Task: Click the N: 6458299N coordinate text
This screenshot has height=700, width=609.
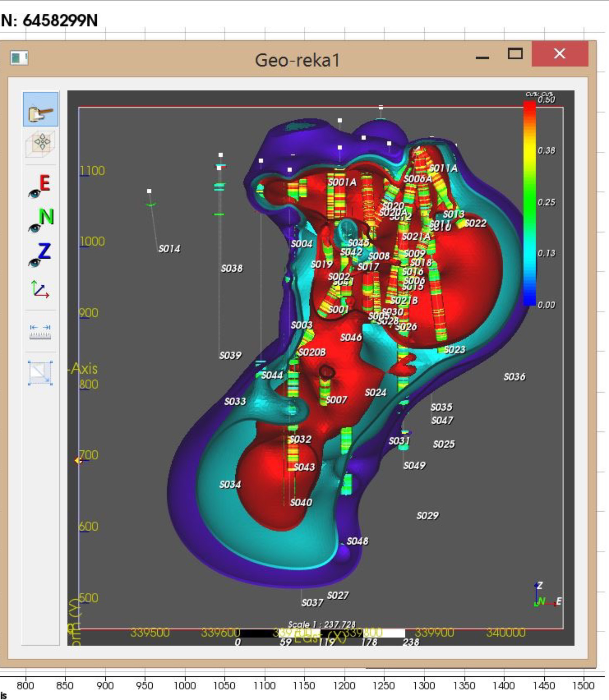Action: [x=49, y=20]
